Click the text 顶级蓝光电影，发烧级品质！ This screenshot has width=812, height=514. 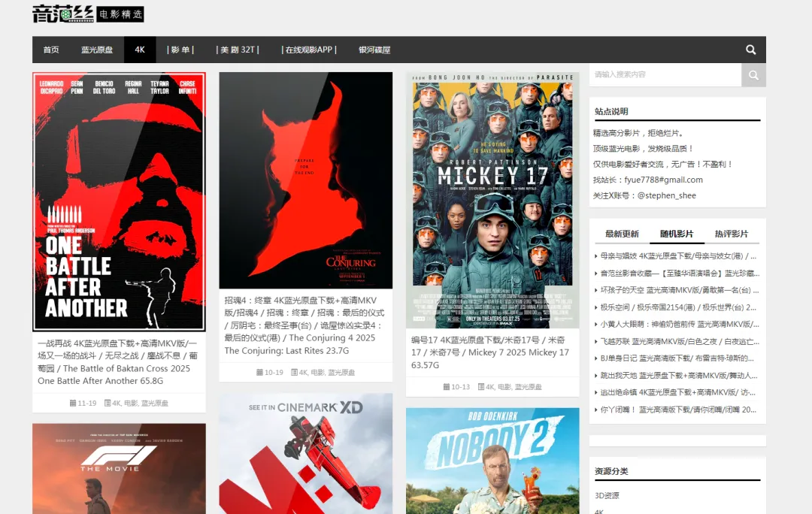click(643, 149)
